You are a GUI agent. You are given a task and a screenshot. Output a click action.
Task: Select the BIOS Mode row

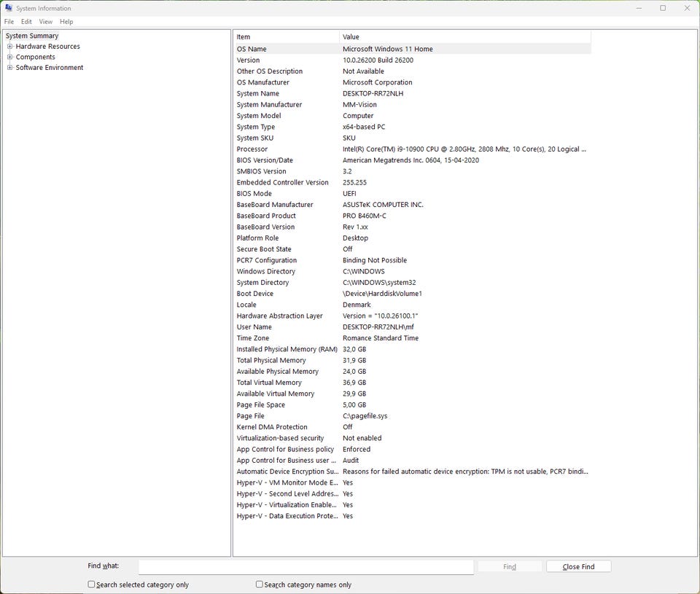tap(412, 194)
